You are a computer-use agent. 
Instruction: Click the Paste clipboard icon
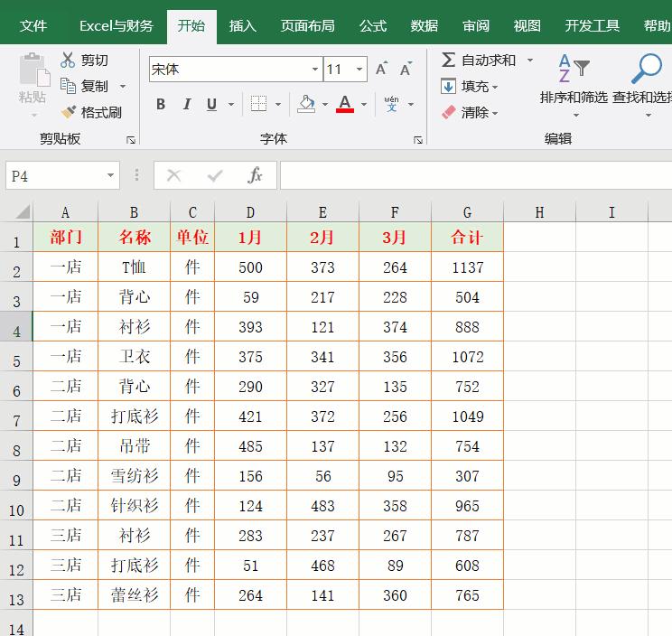click(x=33, y=70)
